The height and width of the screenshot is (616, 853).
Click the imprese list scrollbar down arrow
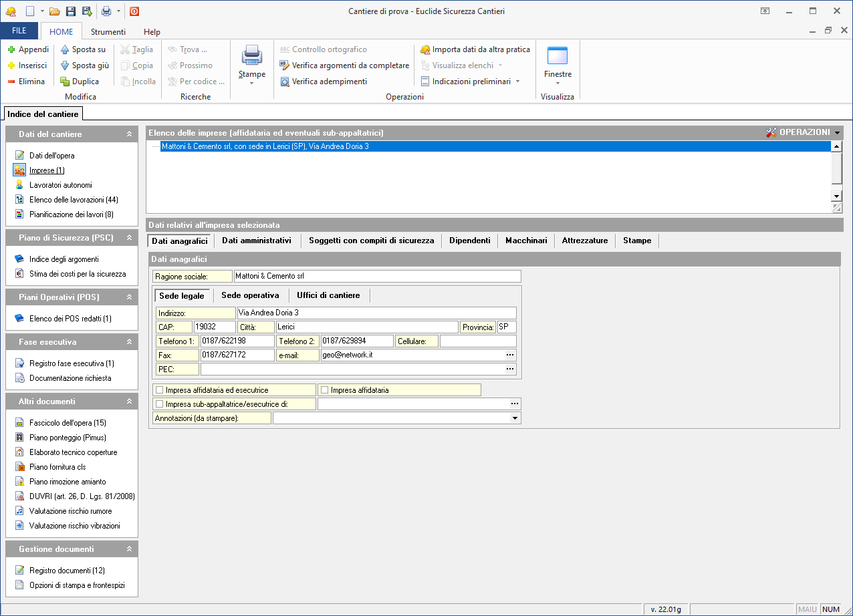pyautogui.click(x=836, y=196)
